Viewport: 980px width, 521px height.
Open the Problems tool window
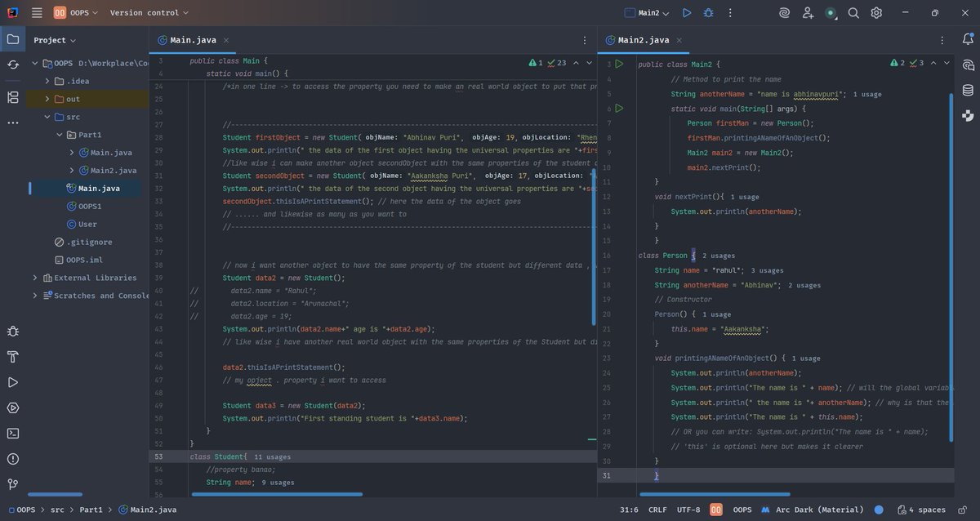tap(13, 459)
